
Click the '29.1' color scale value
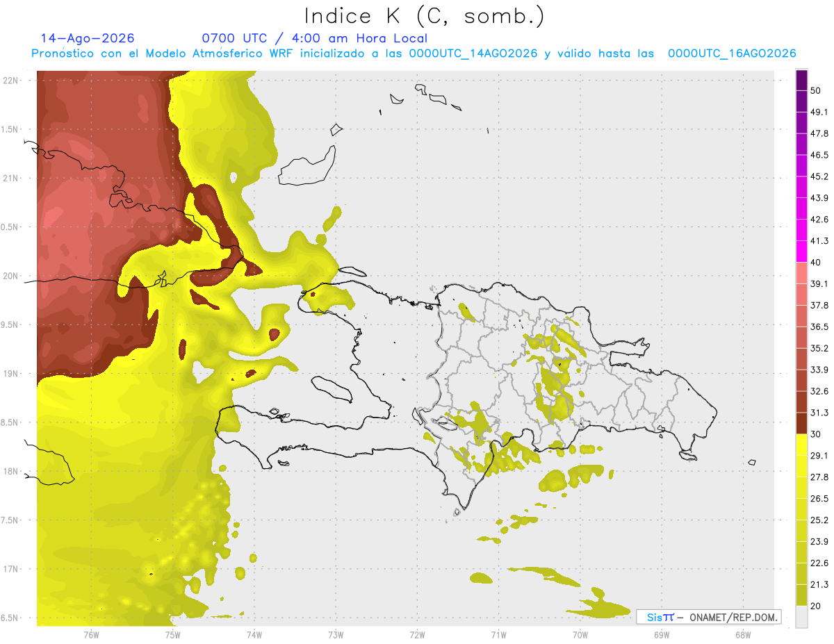point(819,456)
